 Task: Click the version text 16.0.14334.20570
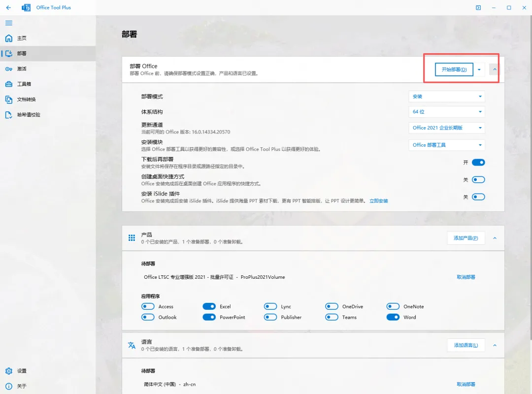pos(211,132)
